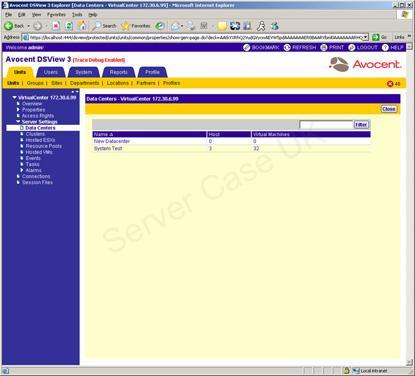Click the Filter button

pos(361,125)
